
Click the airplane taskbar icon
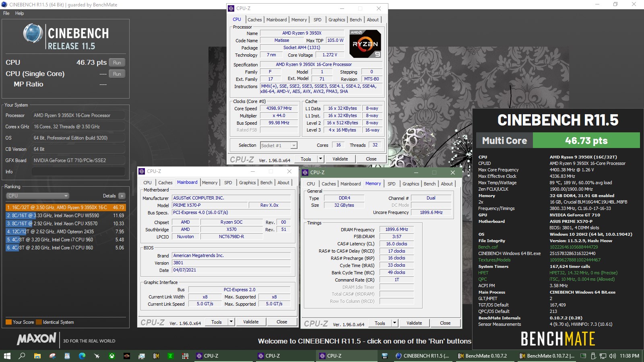point(97,356)
